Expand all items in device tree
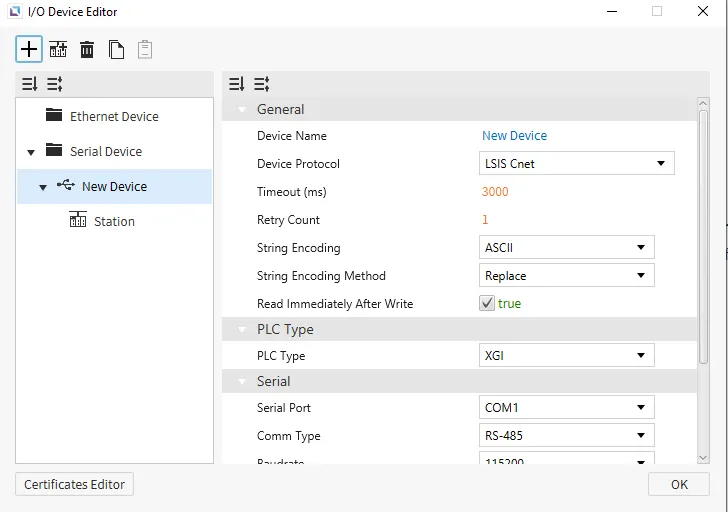This screenshot has width=728, height=512. [54, 84]
